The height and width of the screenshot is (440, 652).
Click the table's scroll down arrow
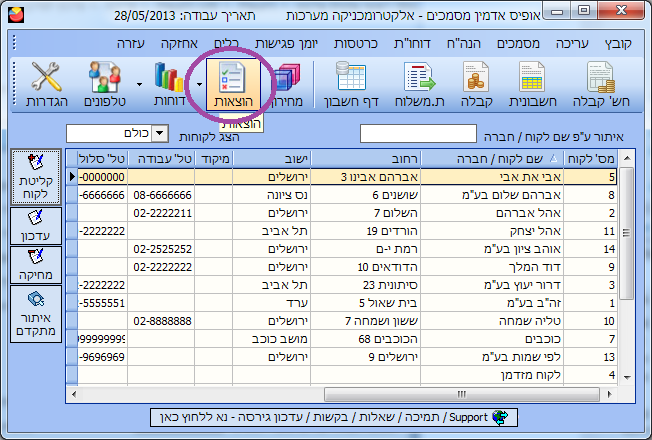tap(627, 377)
